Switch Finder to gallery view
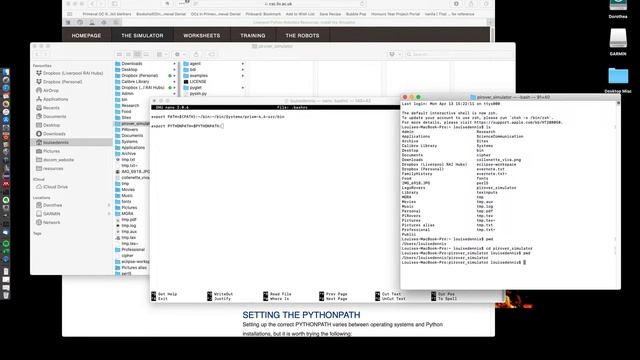The width and height of the screenshot is (640, 360). point(146,54)
